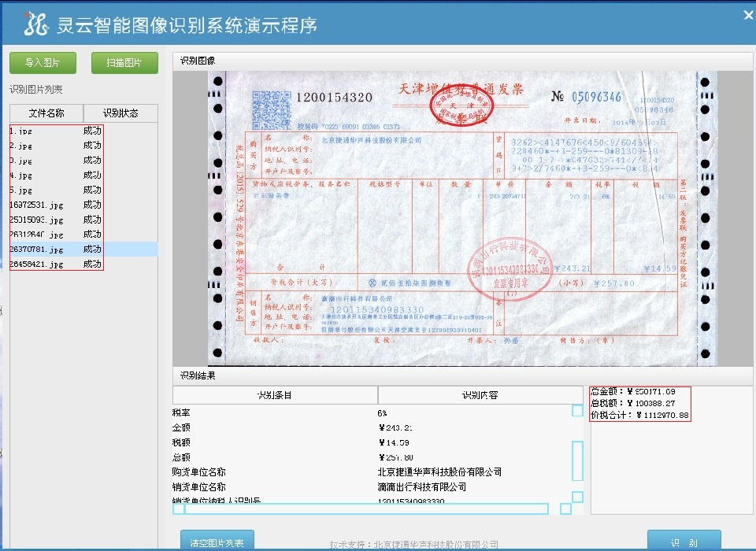
Task: Click the results vertical scrollbar thumb
Action: click(577, 460)
